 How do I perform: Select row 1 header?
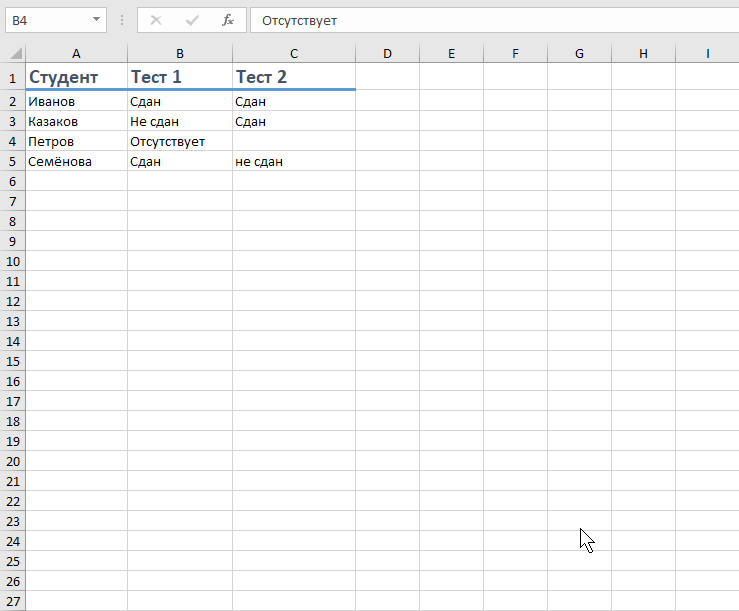[13, 77]
